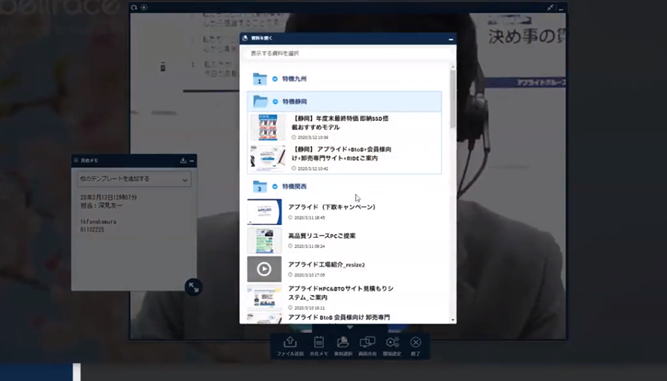Click the refresh icon in top window bar
This screenshot has width=667, height=381.
(x=134, y=7)
